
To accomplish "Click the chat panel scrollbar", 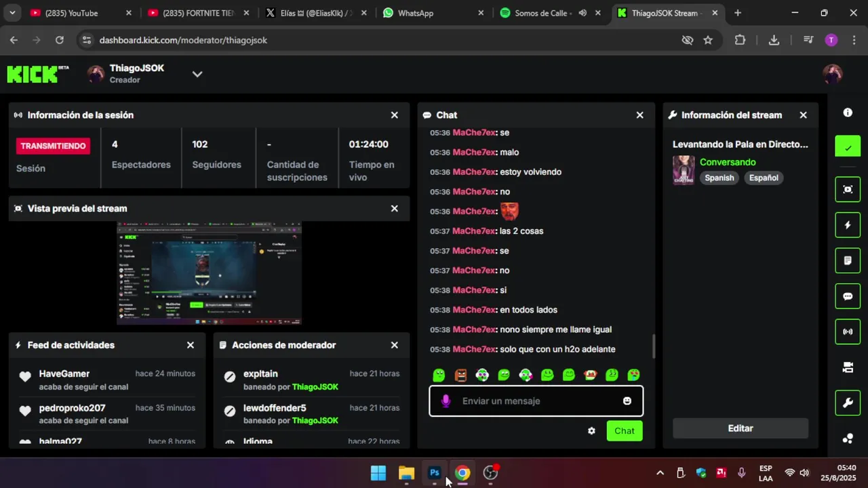I will [654, 347].
